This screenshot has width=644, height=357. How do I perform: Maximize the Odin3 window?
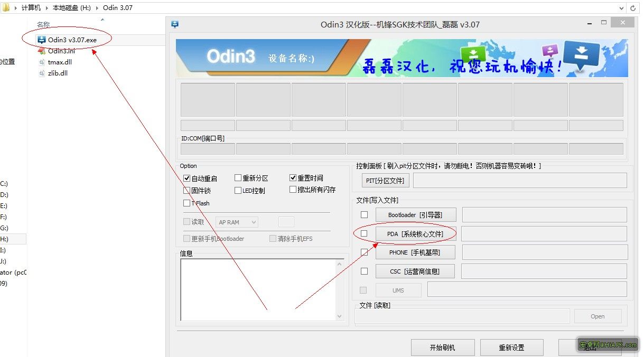coord(604,23)
